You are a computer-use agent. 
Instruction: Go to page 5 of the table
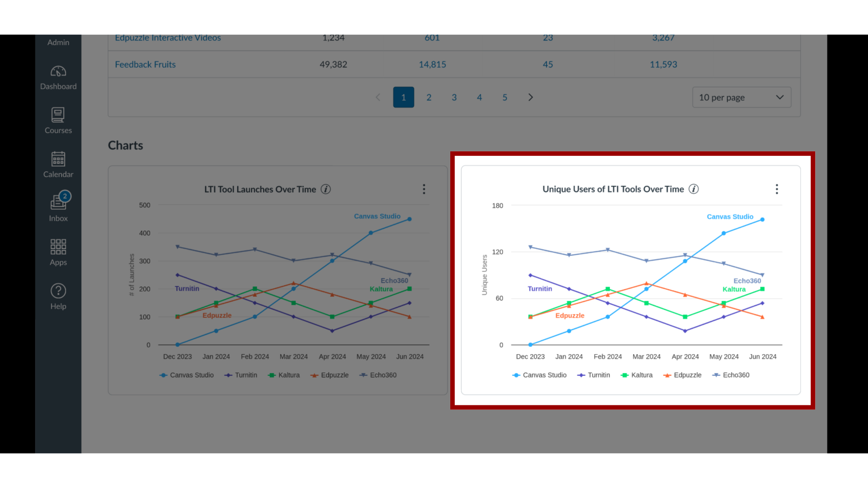505,97
